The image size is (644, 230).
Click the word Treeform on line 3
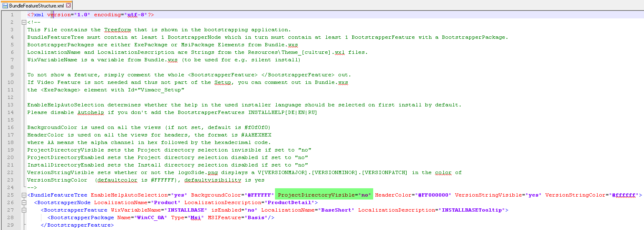pos(117,30)
